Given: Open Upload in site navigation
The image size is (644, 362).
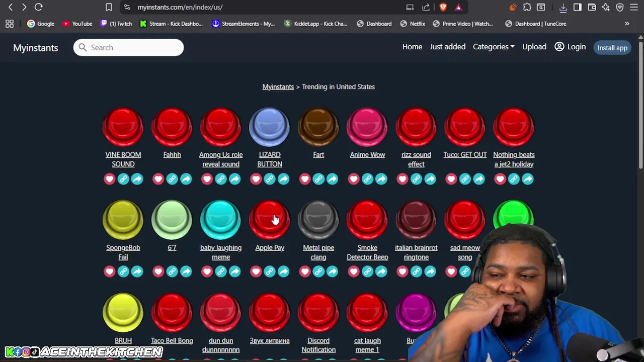Looking at the screenshot, I should click(x=534, y=47).
